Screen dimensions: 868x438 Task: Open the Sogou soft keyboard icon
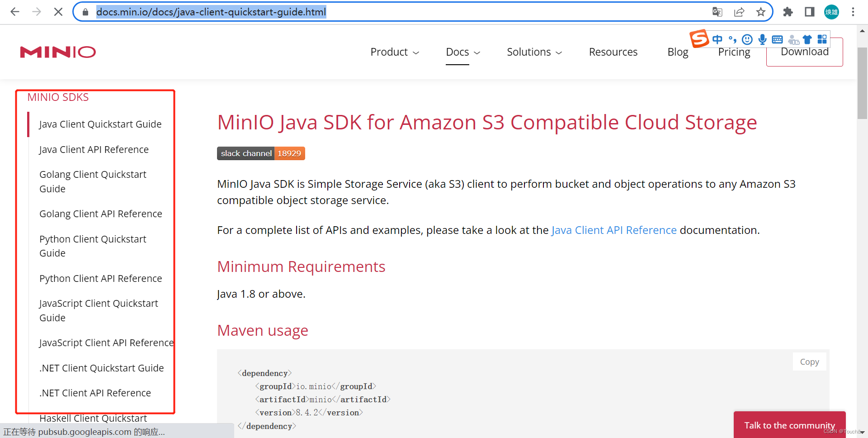coord(777,39)
